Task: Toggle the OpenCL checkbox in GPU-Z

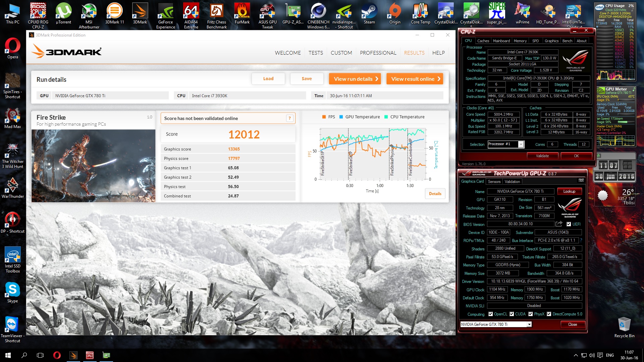Action: 490,314
